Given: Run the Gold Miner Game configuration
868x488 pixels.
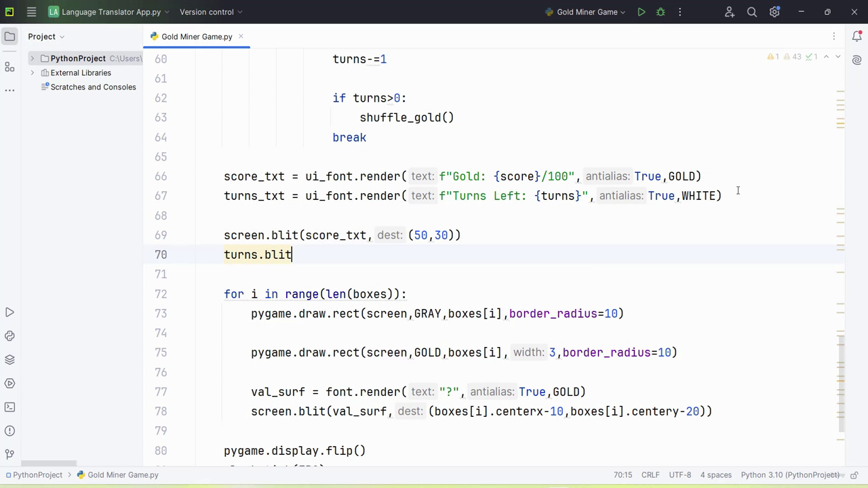Looking at the screenshot, I should tap(641, 12).
